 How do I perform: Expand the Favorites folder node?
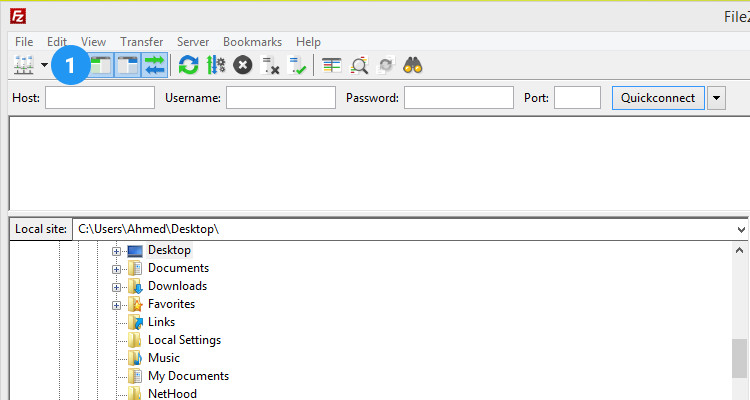[x=116, y=305]
